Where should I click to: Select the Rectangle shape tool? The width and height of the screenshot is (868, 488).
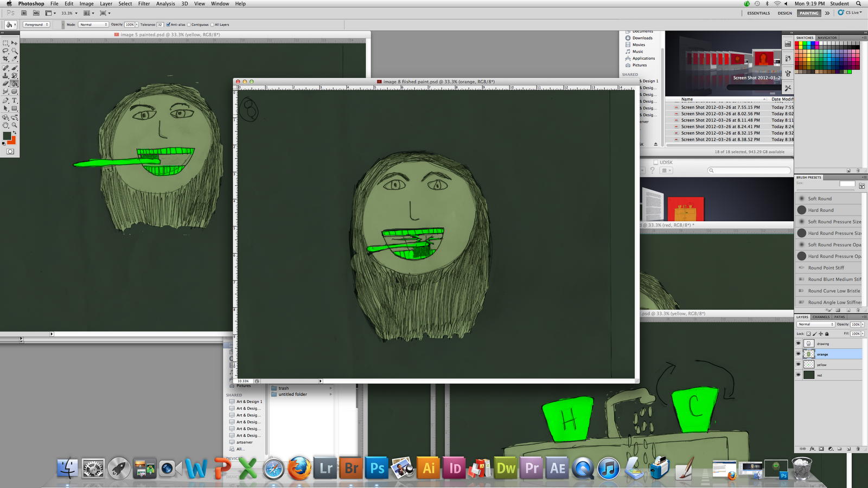[15, 108]
